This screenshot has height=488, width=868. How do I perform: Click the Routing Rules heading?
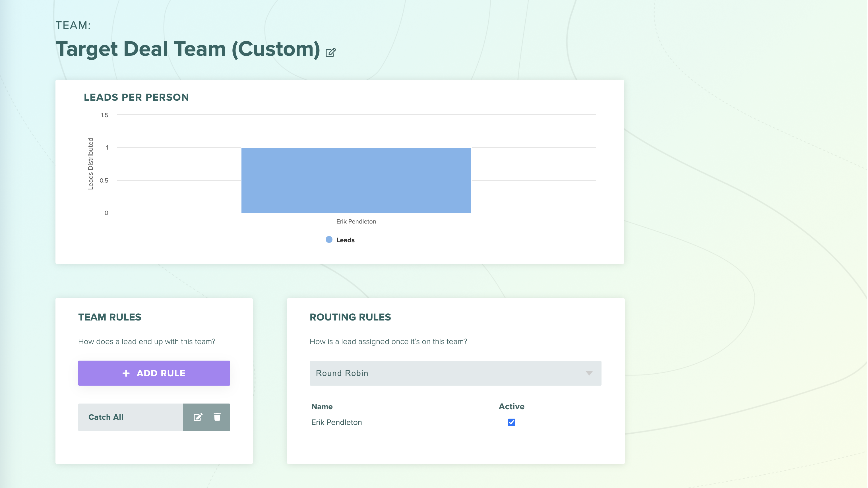click(x=350, y=317)
